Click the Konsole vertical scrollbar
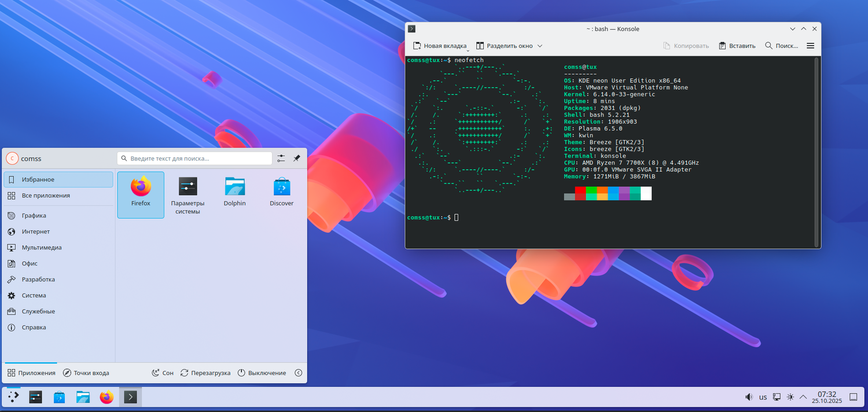The image size is (868, 412). [x=816, y=152]
